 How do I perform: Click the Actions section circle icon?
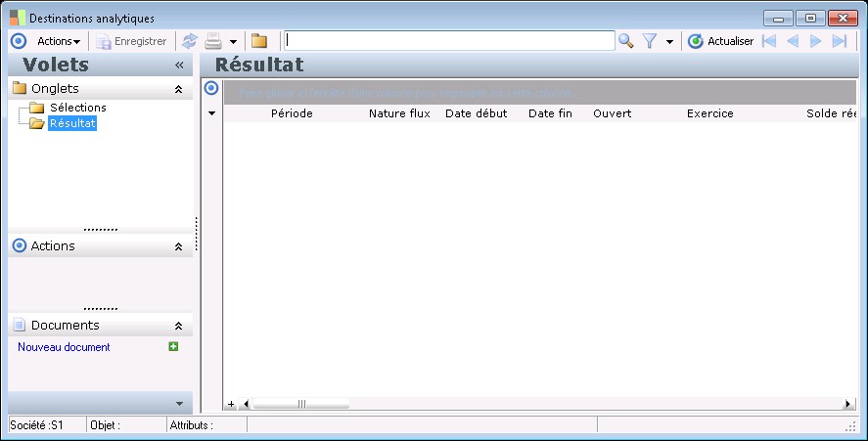point(20,245)
